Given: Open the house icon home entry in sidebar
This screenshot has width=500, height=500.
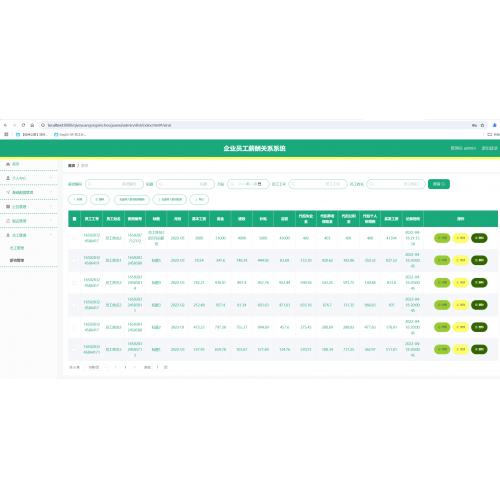Looking at the screenshot, I should click(x=13, y=164).
